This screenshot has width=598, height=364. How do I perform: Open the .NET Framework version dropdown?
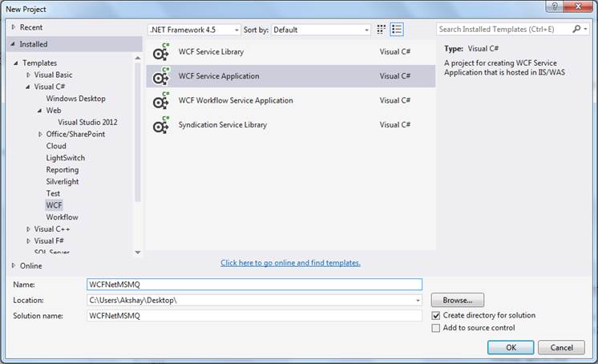[x=194, y=30]
